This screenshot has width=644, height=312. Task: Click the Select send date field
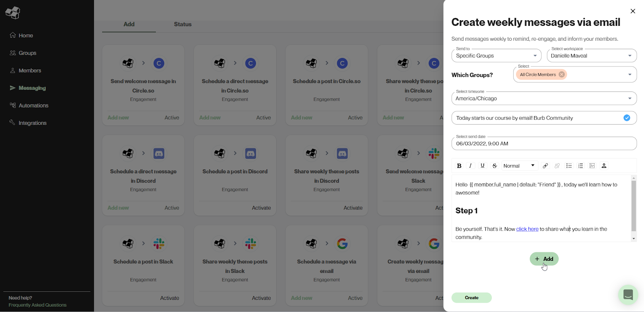point(544,144)
